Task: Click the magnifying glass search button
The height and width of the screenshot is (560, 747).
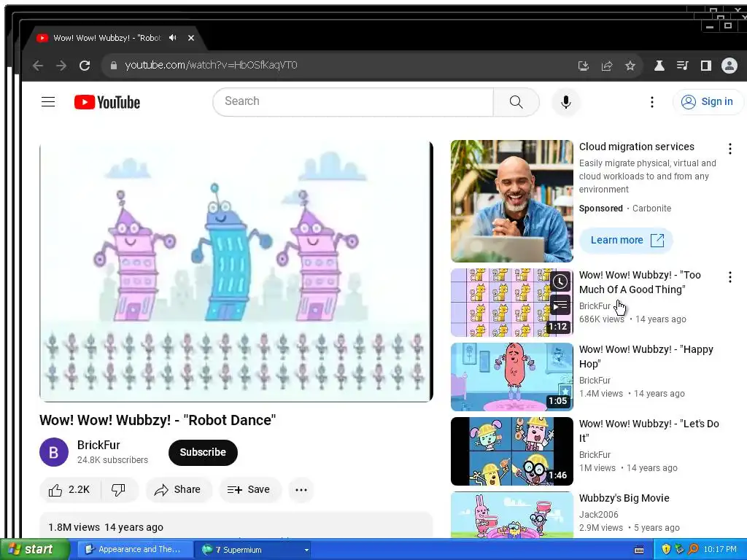Action: (516, 101)
